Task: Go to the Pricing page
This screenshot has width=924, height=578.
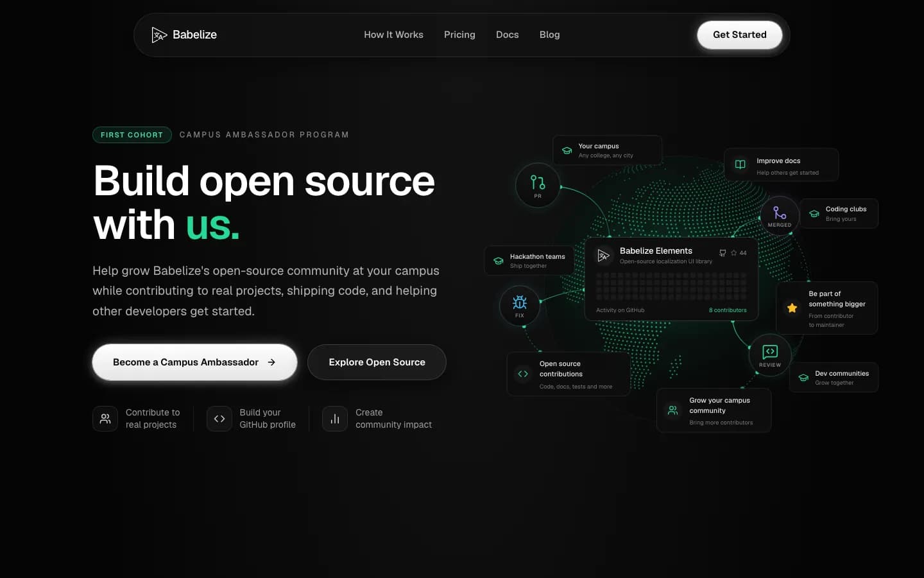Action: point(459,35)
